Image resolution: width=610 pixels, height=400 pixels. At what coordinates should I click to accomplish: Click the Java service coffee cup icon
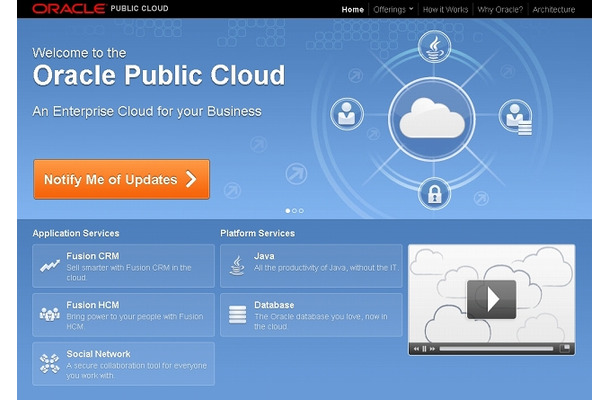click(x=237, y=266)
